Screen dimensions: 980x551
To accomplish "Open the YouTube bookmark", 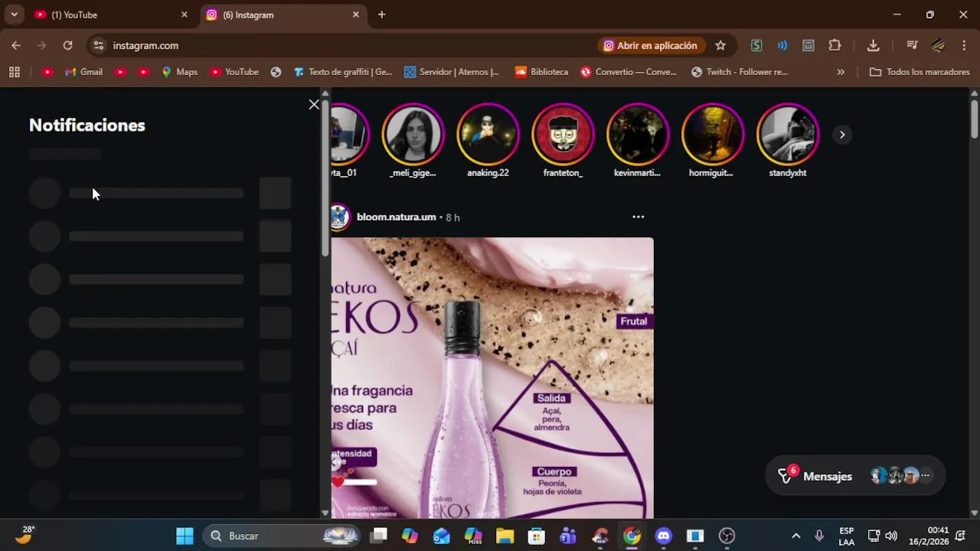I will 234,72.
